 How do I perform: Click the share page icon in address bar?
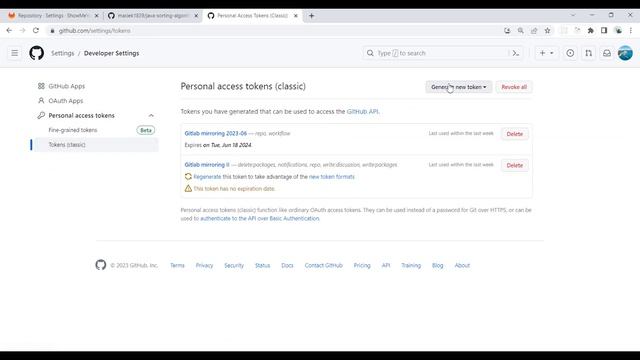[x=534, y=31]
